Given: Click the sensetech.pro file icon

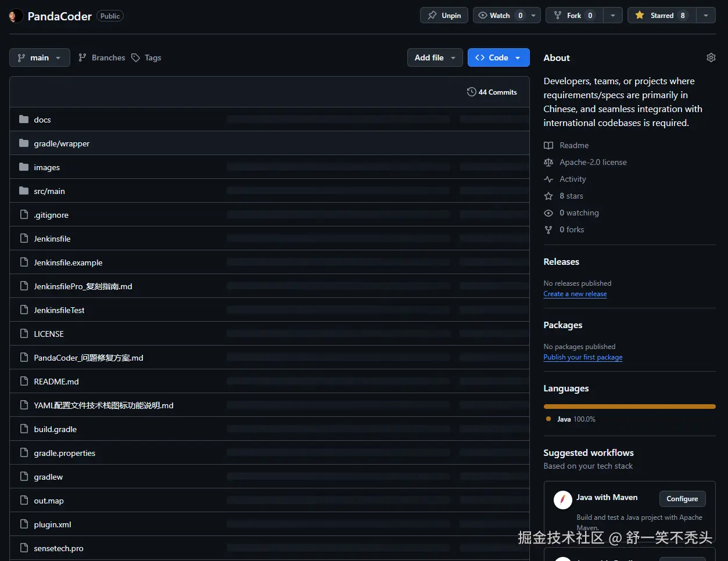Looking at the screenshot, I should [x=24, y=548].
